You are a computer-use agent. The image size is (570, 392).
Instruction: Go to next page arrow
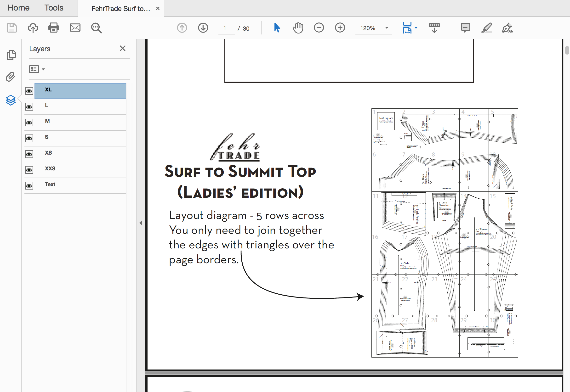(x=203, y=28)
